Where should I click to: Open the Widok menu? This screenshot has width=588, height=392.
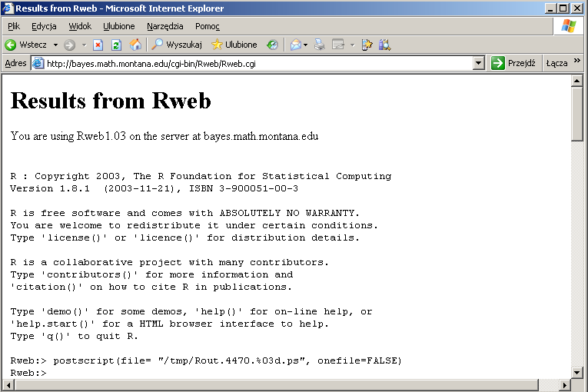[x=80, y=26]
